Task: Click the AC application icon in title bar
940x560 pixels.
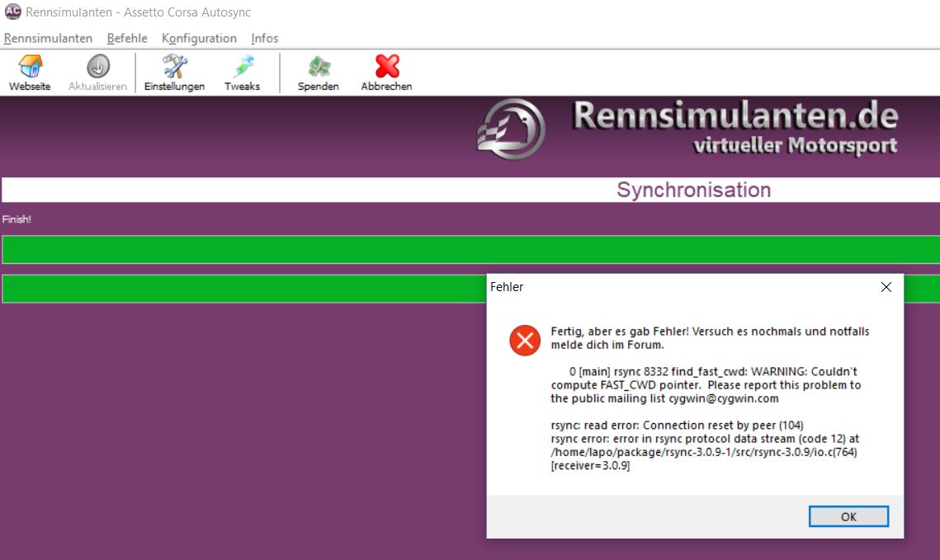Action: pyautogui.click(x=12, y=12)
